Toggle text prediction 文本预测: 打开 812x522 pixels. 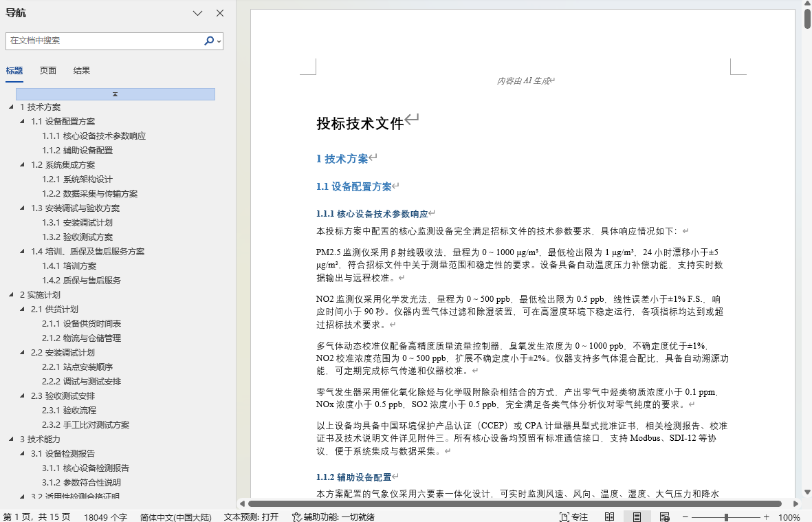(x=251, y=516)
